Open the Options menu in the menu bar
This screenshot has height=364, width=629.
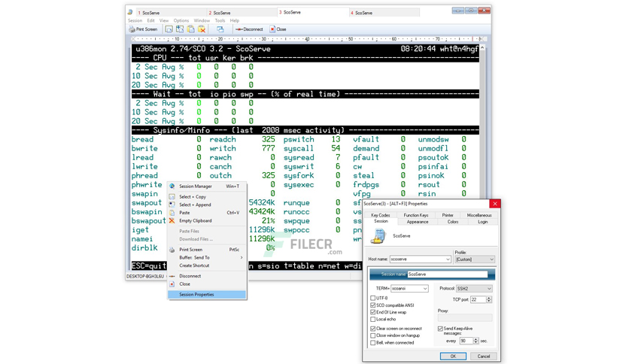point(181,20)
